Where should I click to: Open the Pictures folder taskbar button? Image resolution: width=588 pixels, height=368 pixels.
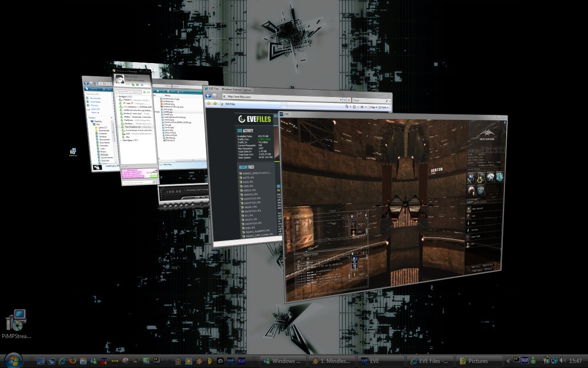[x=478, y=361]
